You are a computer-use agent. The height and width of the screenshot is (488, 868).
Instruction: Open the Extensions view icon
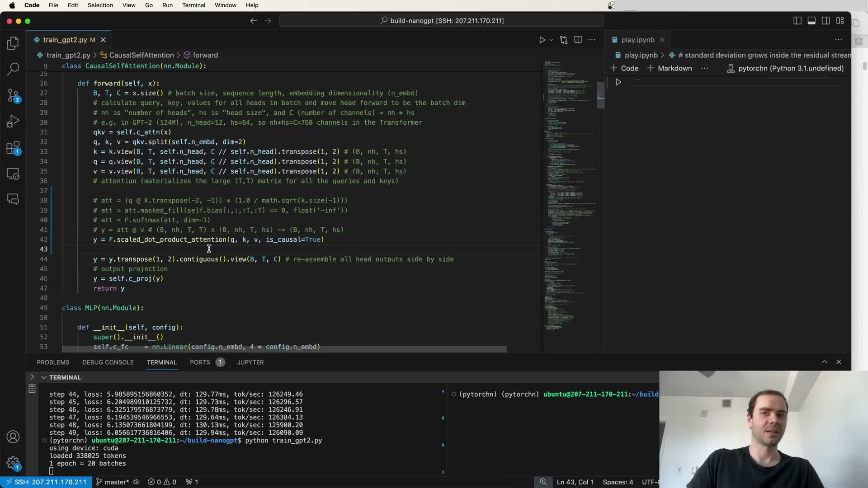point(13,148)
